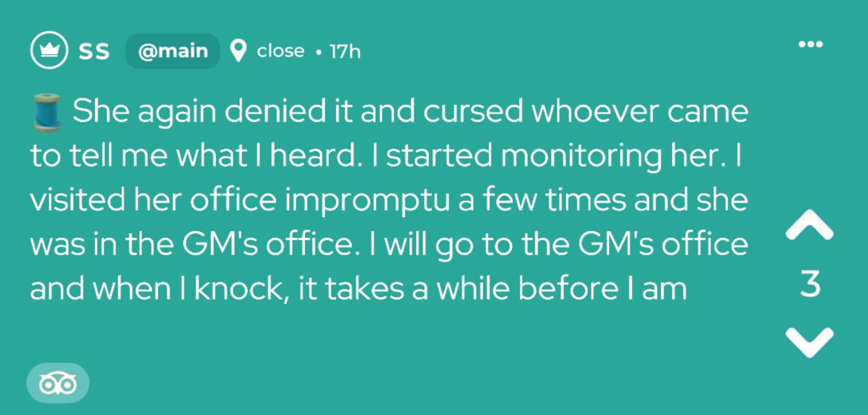Click the "close" location label
Viewport: 868px width, 415px height.
point(281,51)
